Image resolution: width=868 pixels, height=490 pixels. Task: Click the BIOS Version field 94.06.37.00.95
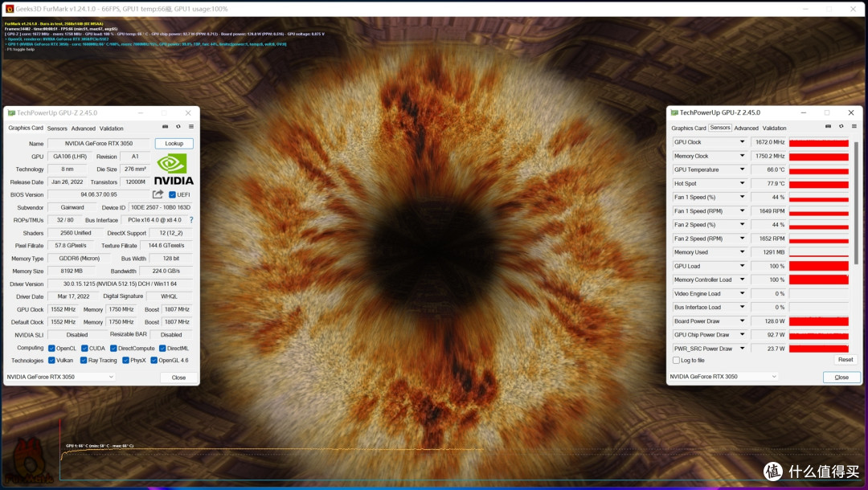99,194
